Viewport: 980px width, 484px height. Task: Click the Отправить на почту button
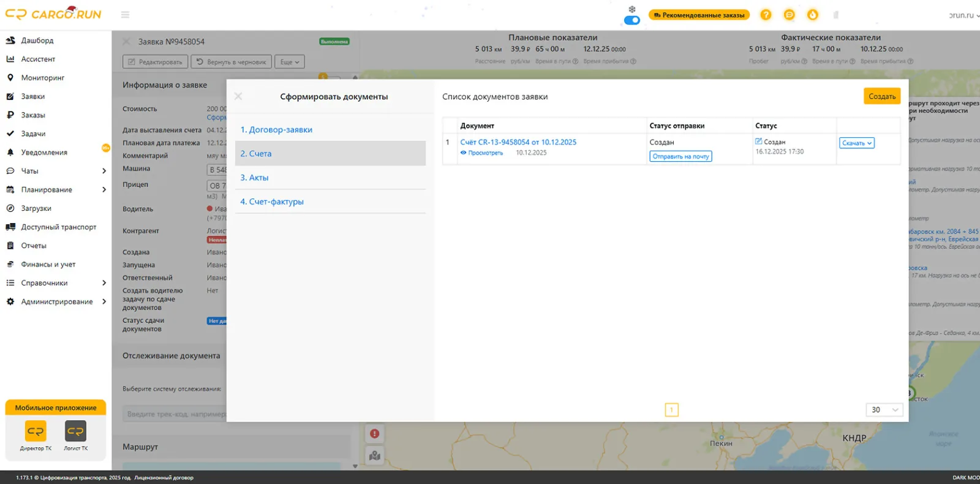click(680, 156)
